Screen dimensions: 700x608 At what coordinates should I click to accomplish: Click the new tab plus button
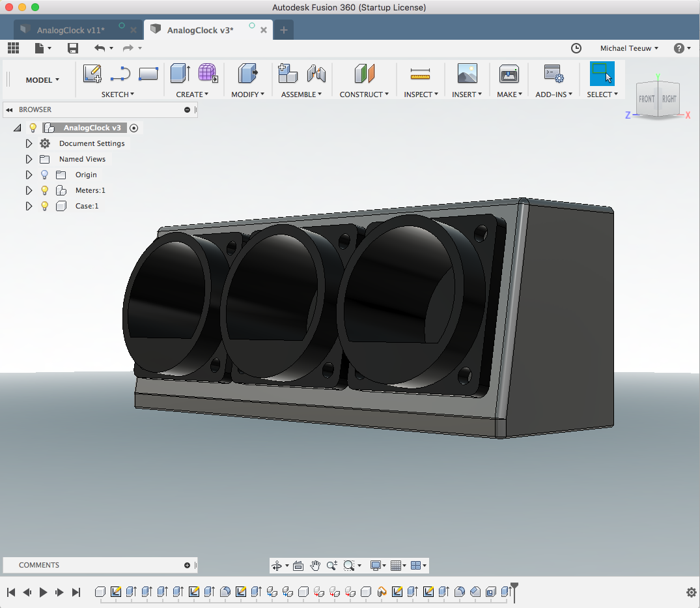(284, 30)
